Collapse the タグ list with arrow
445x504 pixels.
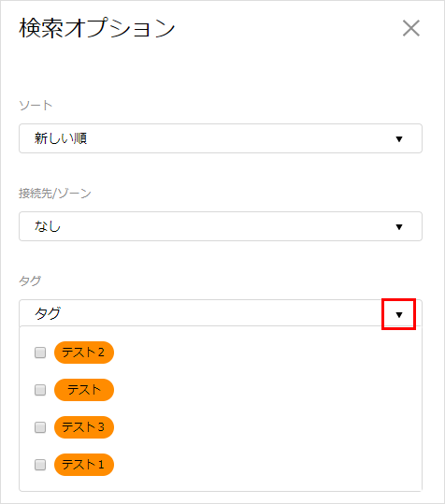(x=399, y=315)
